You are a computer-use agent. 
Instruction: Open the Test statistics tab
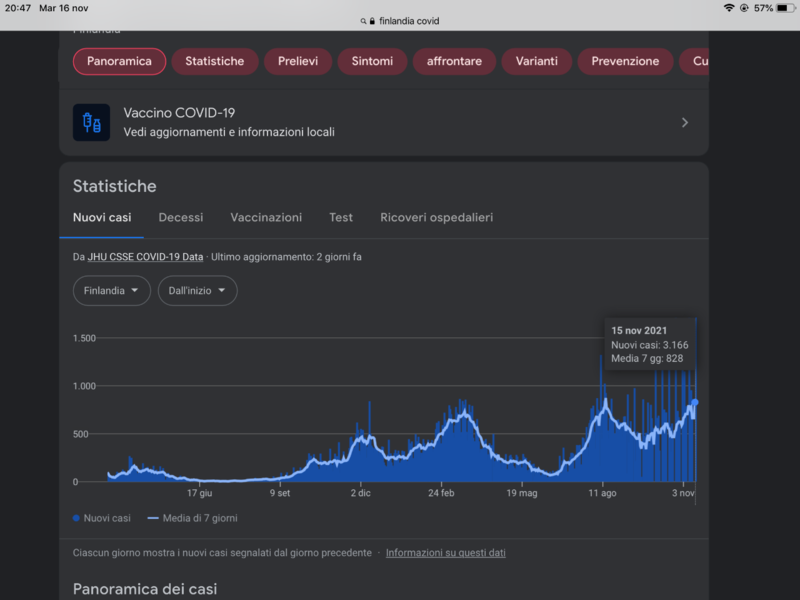click(x=341, y=217)
